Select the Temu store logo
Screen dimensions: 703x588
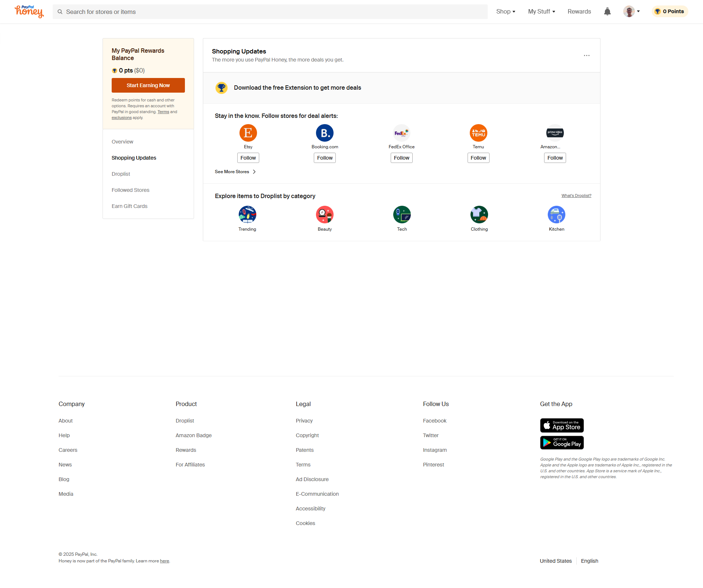pos(478,133)
